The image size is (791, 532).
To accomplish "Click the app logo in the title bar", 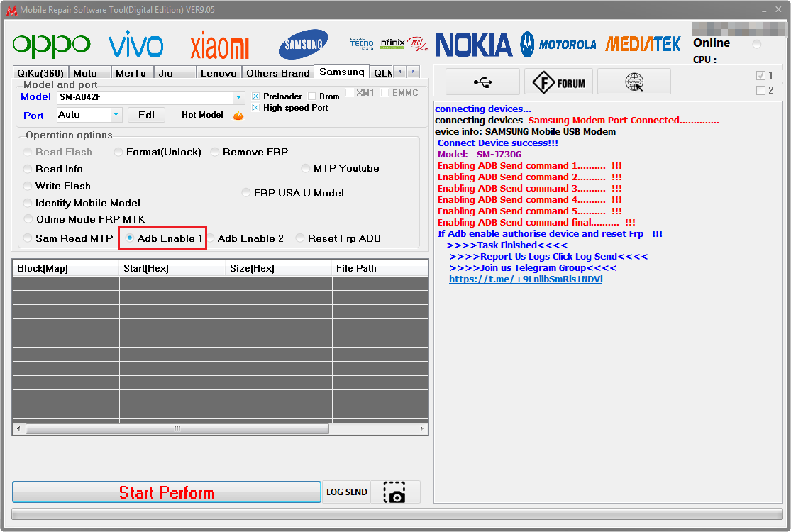I will (x=11, y=10).
